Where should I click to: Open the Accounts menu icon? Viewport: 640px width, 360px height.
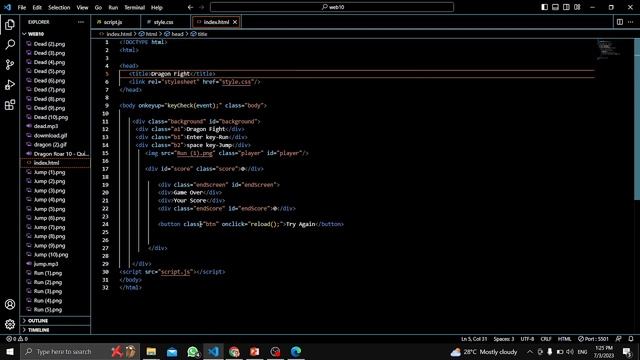click(x=10, y=304)
